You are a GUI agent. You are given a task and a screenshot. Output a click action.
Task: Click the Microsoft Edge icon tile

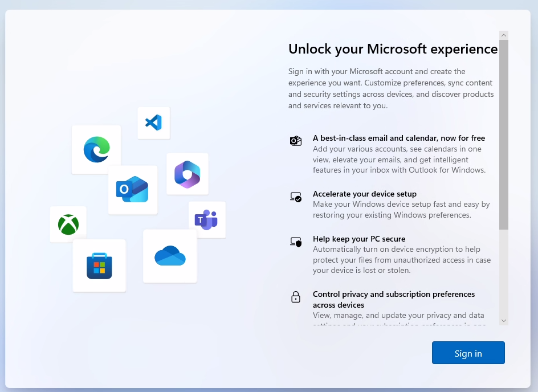pyautogui.click(x=96, y=149)
